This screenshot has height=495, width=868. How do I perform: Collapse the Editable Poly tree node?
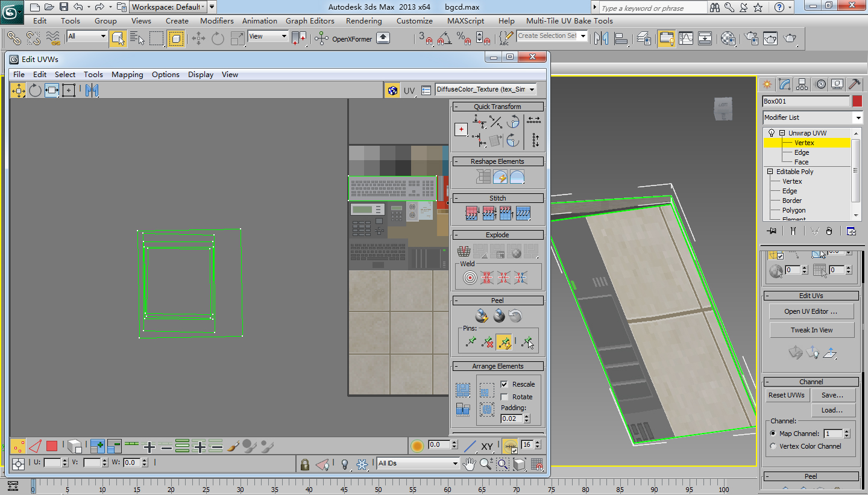(x=770, y=172)
